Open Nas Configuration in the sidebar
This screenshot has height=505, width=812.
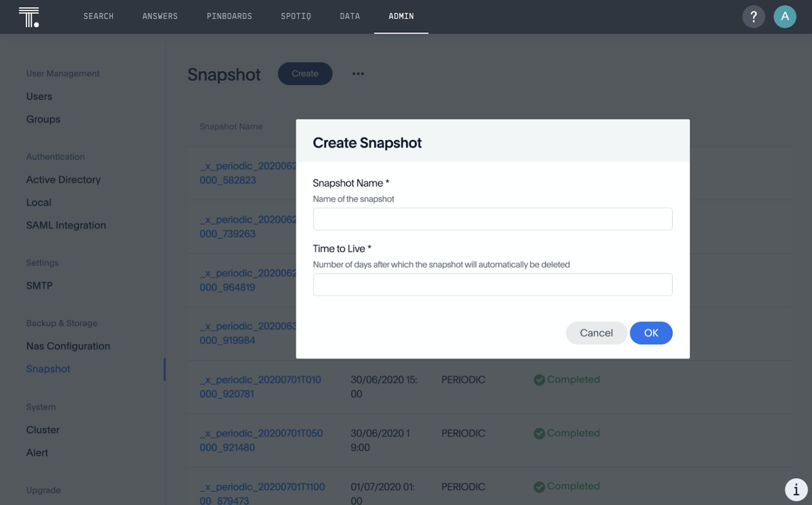click(68, 346)
